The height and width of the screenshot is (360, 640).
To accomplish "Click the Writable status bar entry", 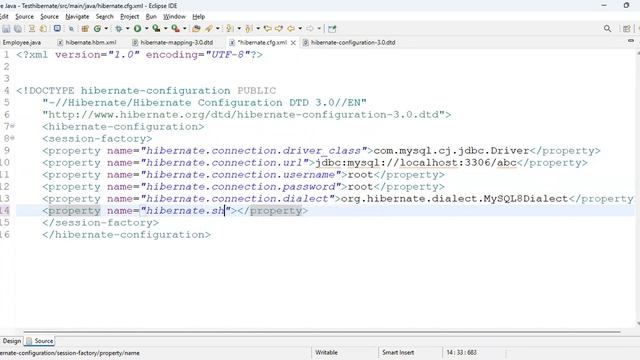I will pos(327,352).
